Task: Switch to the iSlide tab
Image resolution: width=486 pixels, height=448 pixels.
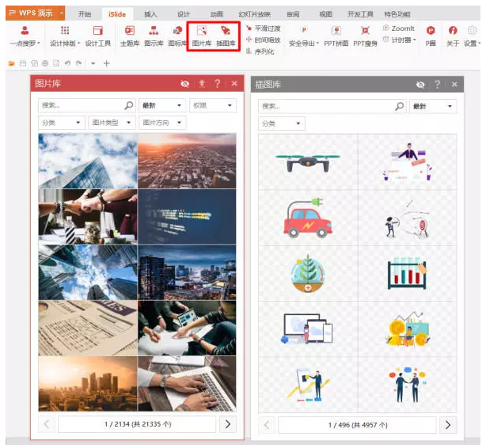Action: click(x=117, y=14)
